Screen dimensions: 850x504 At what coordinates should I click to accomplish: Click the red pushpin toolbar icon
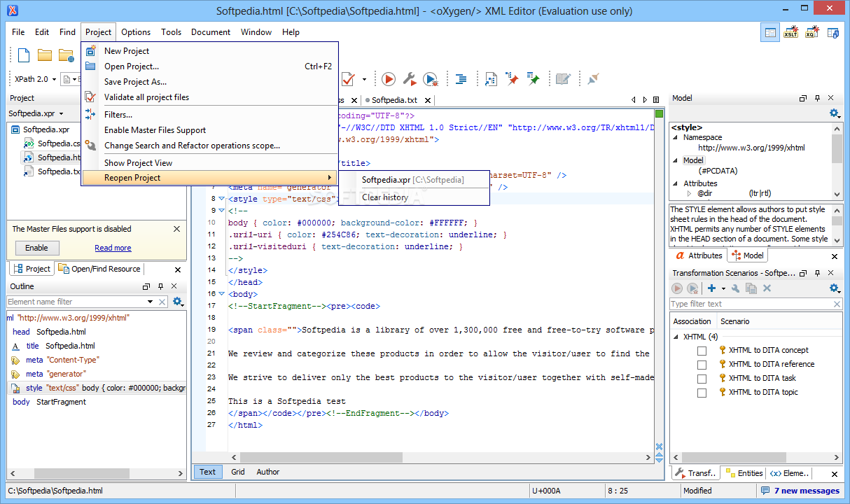[513, 79]
